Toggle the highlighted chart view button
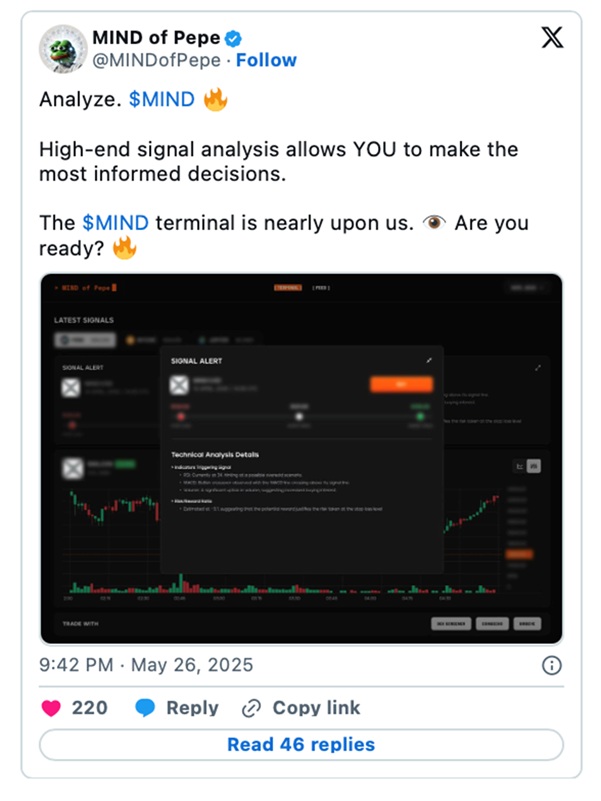 point(534,465)
